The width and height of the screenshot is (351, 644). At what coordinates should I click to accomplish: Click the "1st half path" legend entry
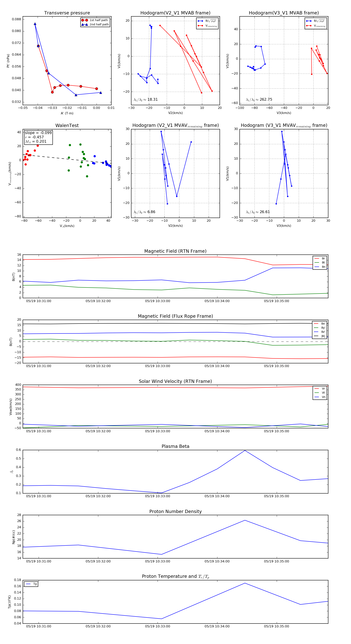[x=95, y=20]
